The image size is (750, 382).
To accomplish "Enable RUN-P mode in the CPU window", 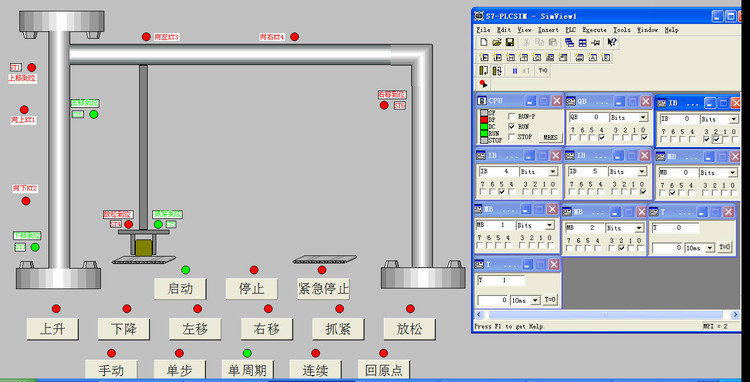I will 512,116.
